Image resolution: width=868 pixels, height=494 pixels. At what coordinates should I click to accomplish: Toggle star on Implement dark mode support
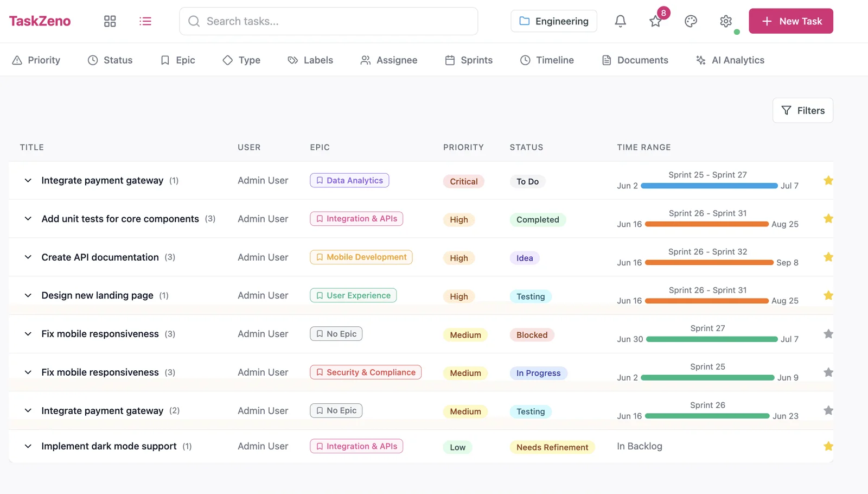828,446
